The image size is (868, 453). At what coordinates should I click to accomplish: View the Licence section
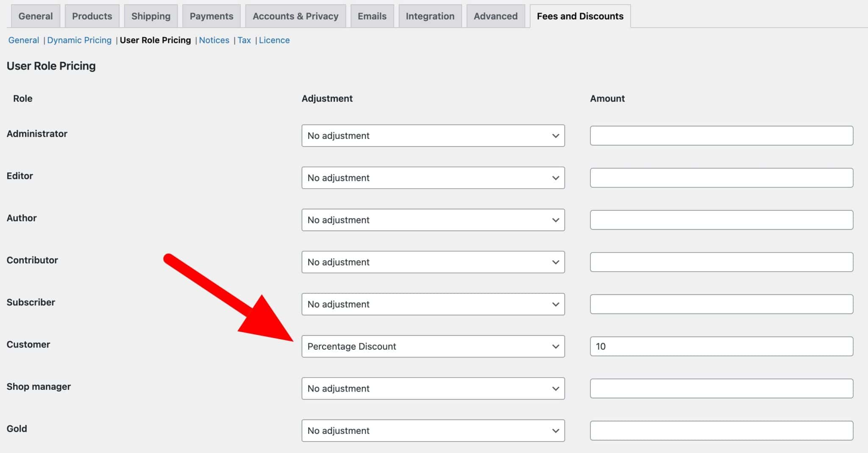point(274,40)
